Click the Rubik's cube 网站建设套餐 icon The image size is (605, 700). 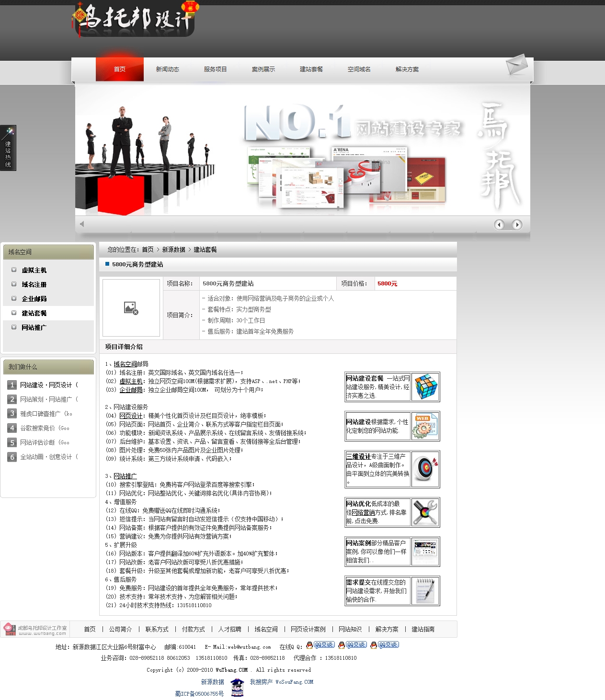[425, 387]
